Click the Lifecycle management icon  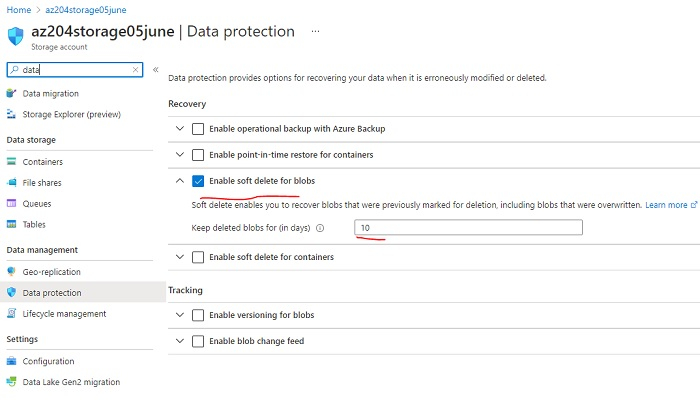(x=12, y=313)
